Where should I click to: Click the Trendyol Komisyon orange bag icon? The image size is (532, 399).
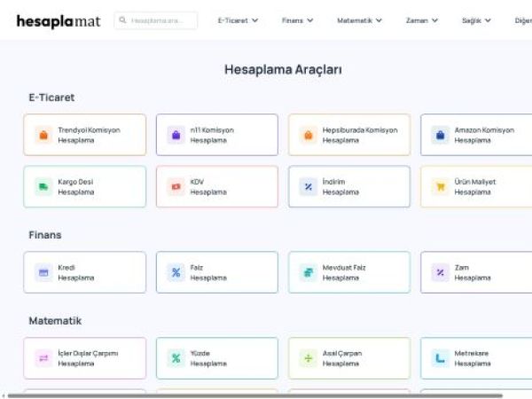click(43, 135)
